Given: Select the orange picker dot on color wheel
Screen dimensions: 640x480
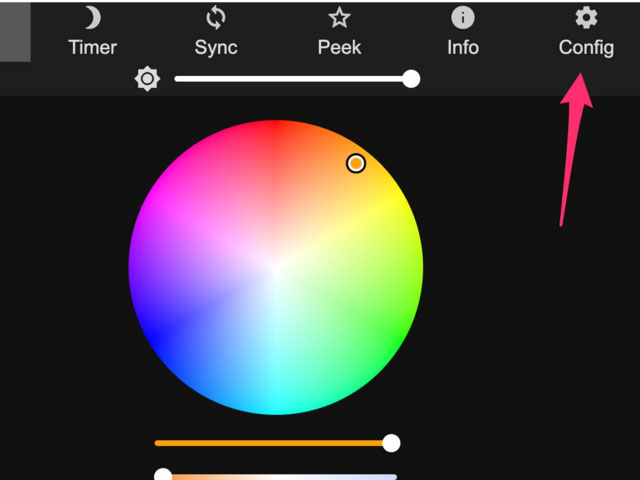Looking at the screenshot, I should (356, 163).
